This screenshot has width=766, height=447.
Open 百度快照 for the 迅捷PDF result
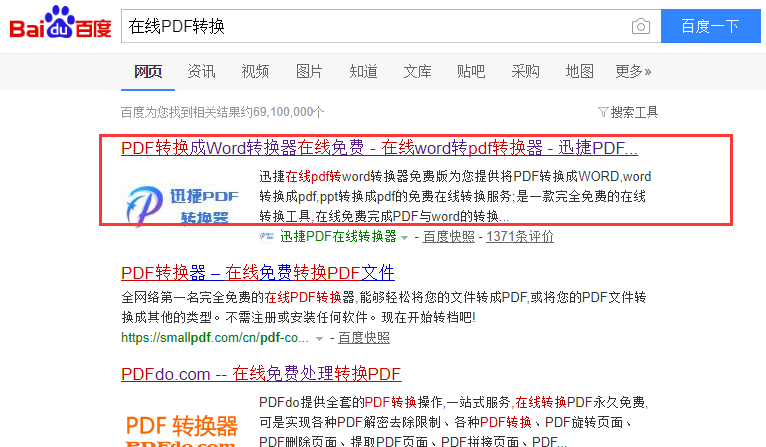tap(448, 236)
